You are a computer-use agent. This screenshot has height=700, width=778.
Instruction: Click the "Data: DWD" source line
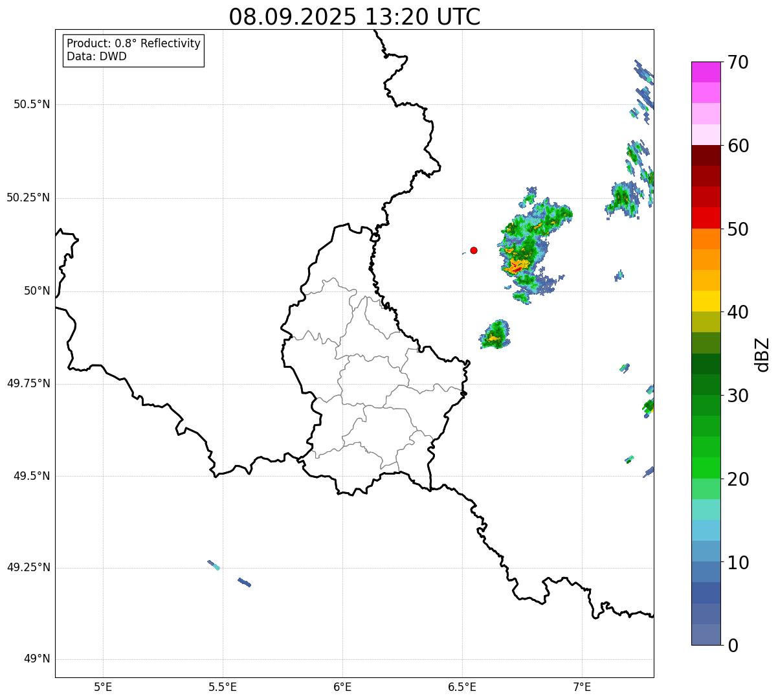point(96,56)
